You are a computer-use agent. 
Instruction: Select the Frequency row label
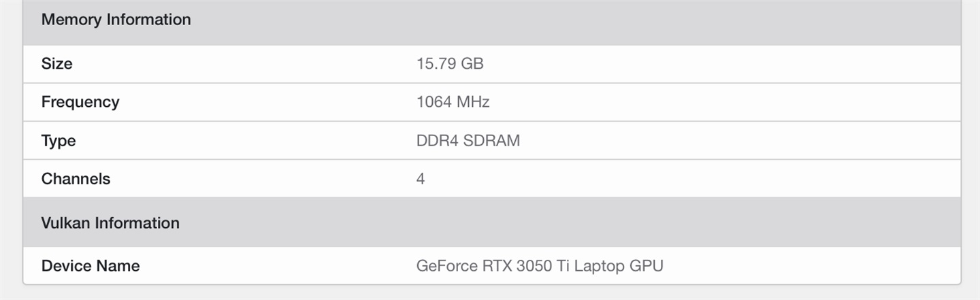click(80, 102)
